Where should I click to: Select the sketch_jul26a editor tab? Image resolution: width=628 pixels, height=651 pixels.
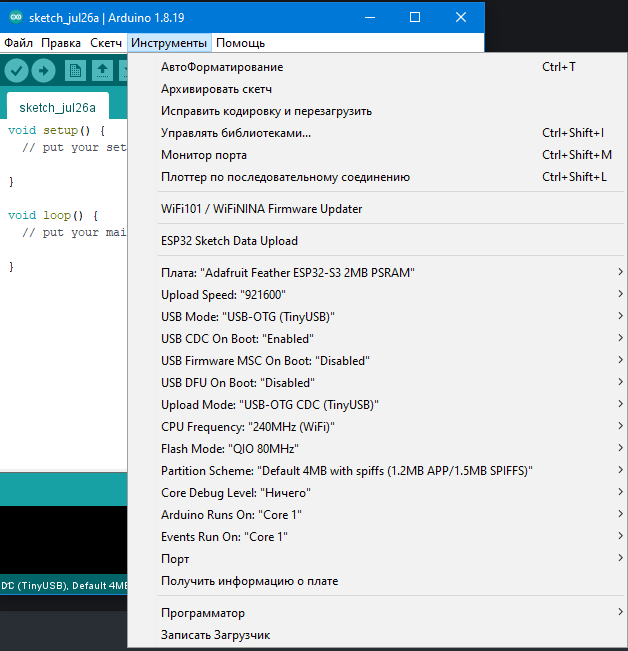point(58,108)
